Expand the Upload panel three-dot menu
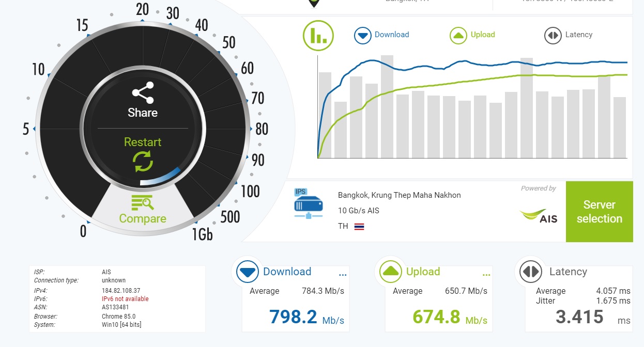The width and height of the screenshot is (644, 347). point(486,275)
